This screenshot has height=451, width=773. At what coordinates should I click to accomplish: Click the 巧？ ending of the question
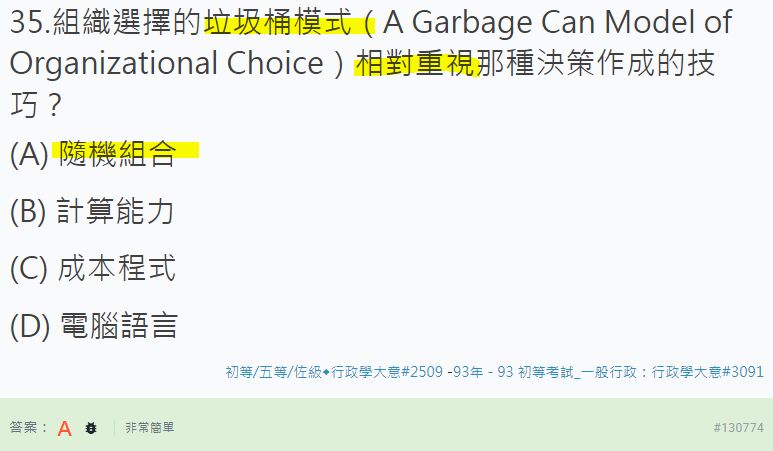tap(37, 105)
